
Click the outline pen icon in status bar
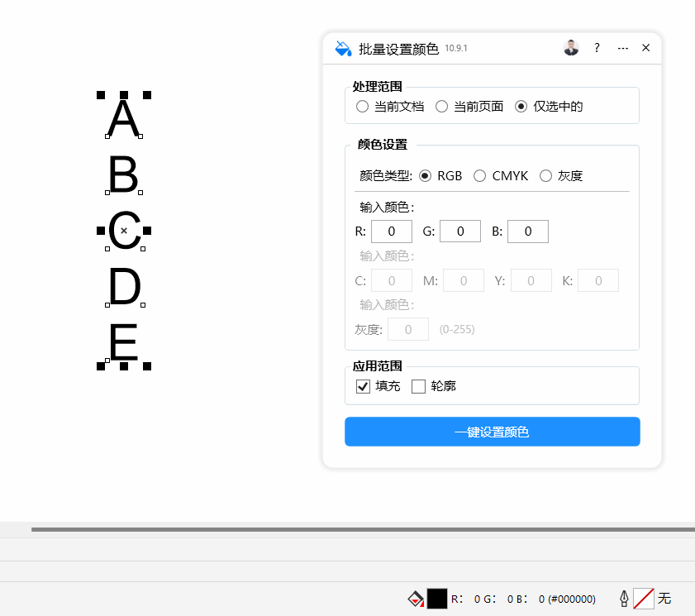click(624, 598)
